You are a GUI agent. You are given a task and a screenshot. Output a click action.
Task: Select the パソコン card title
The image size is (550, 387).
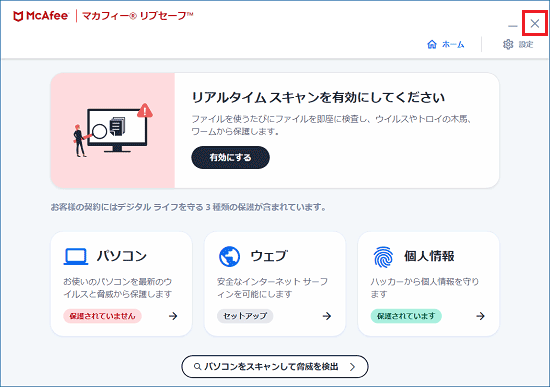point(122,256)
